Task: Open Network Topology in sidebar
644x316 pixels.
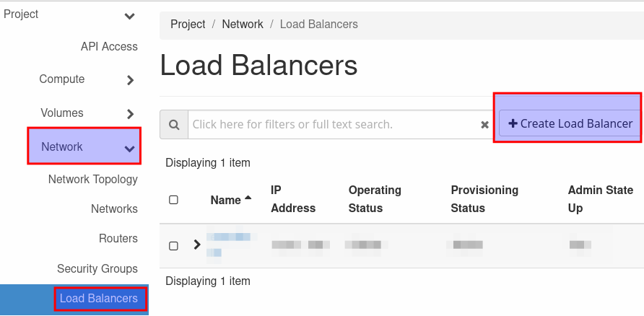Action: coord(92,179)
